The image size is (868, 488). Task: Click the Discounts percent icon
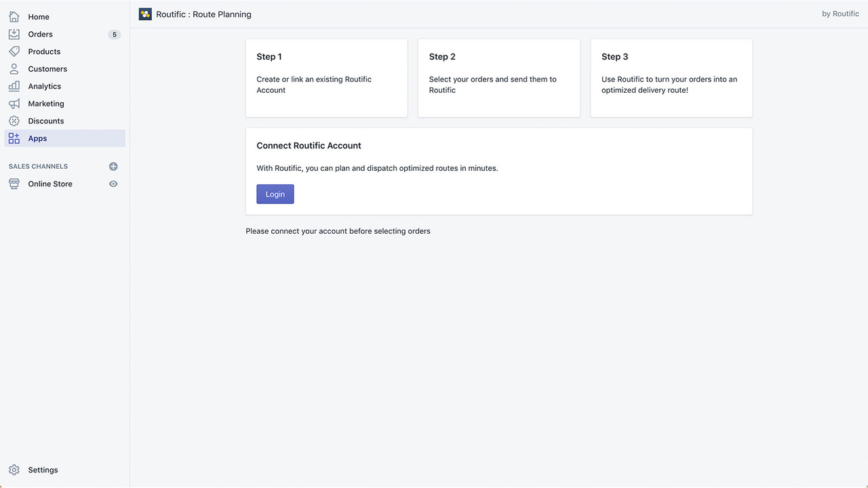(14, 121)
